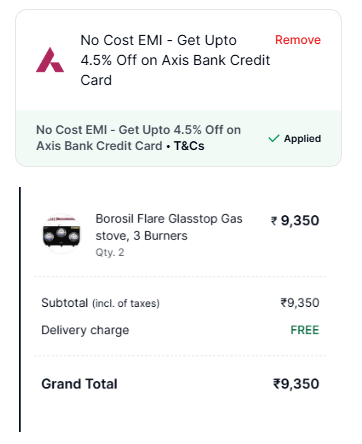The image size is (362, 444).
Task: Click the dark vertical bar beside order summary
Action: [20, 309]
